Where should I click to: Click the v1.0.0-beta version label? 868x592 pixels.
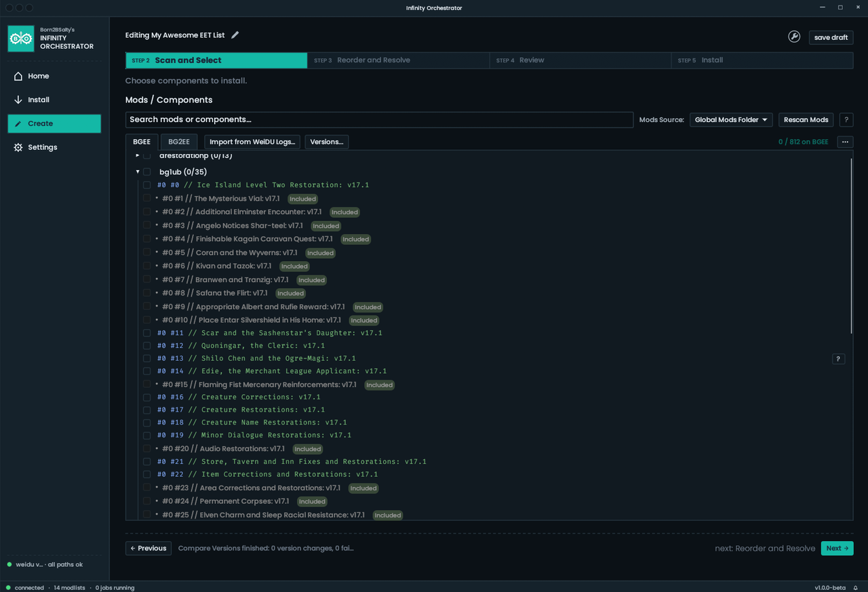831,588
